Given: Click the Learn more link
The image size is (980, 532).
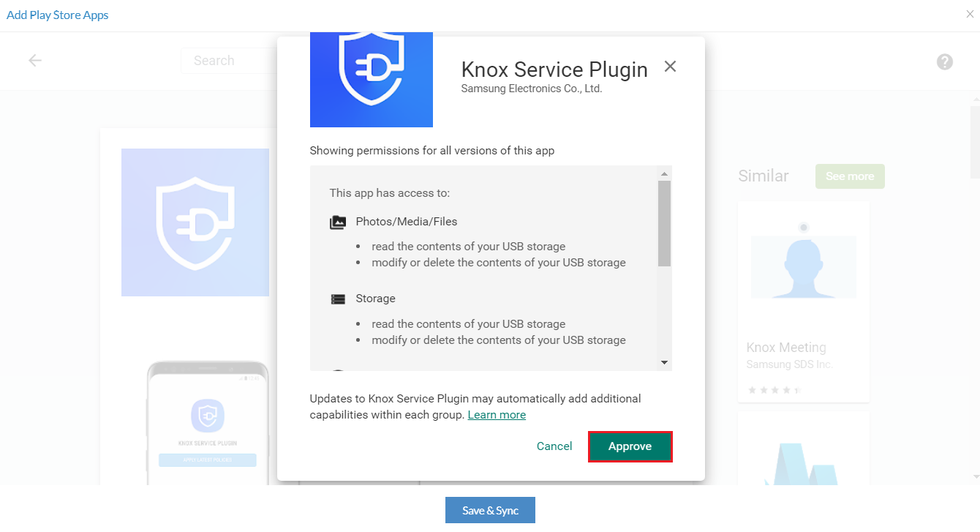Looking at the screenshot, I should coord(497,414).
